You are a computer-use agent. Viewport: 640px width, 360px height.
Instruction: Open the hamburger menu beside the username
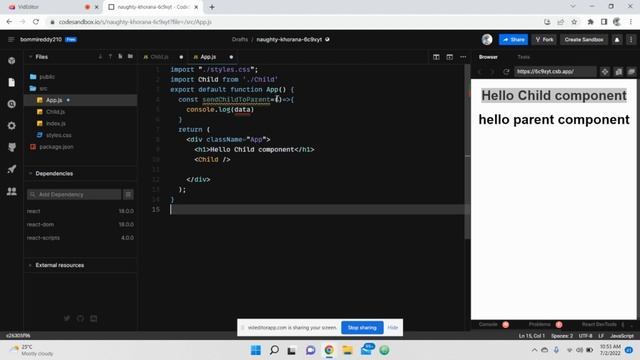(11, 40)
